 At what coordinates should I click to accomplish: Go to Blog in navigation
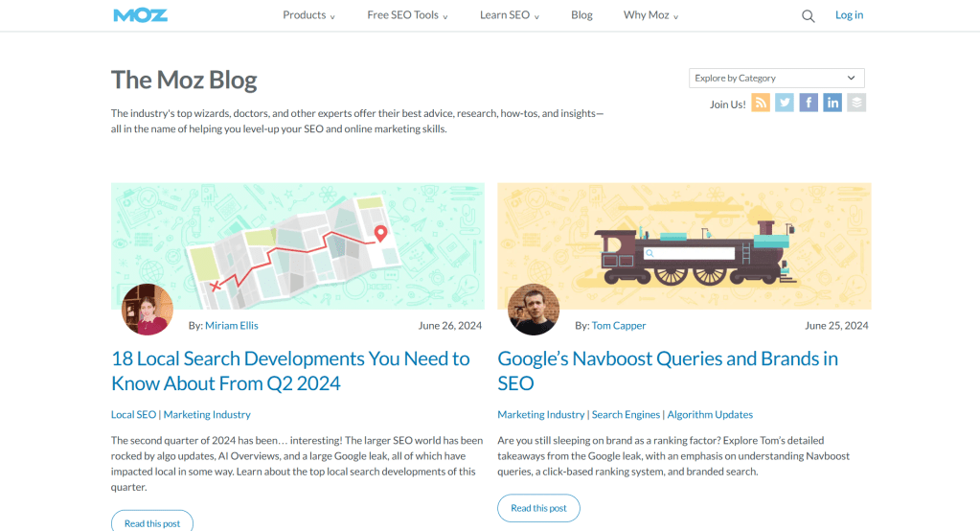click(x=581, y=15)
